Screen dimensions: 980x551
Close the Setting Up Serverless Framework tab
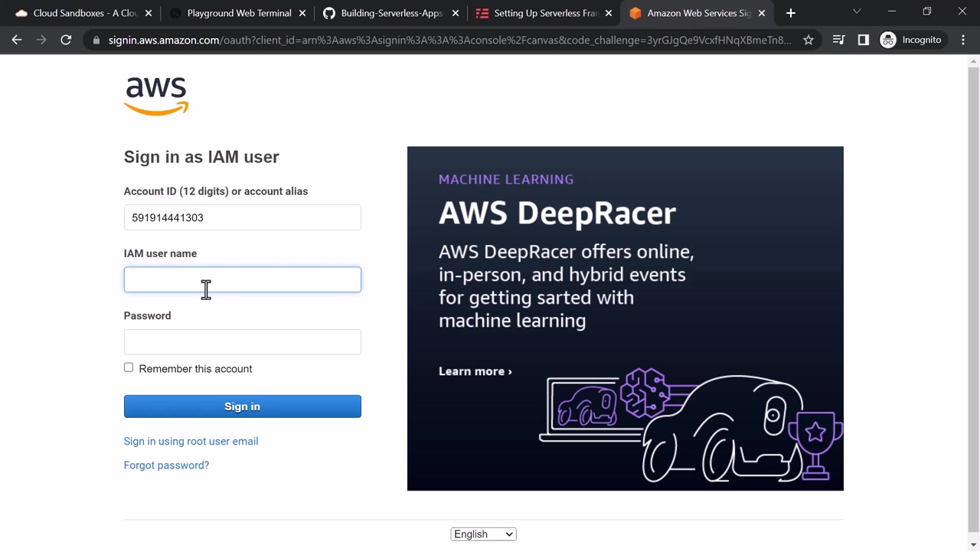[609, 13]
